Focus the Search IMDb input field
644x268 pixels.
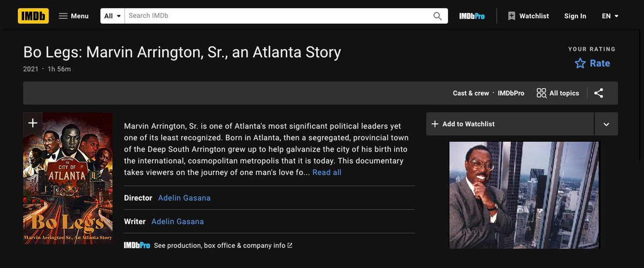pyautogui.click(x=276, y=16)
